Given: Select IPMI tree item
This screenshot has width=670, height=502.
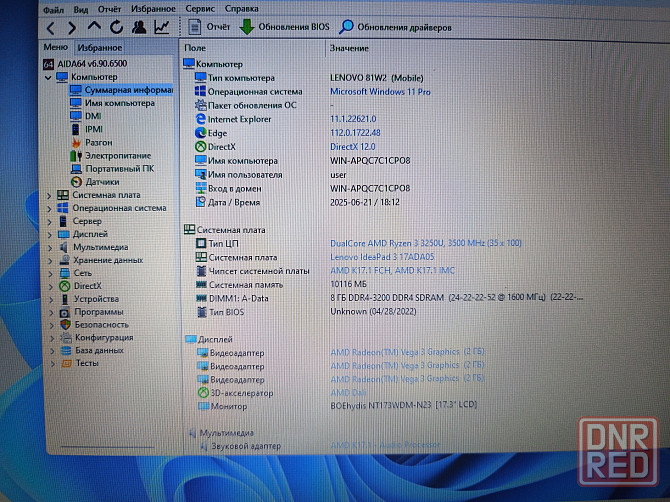Looking at the screenshot, I should (x=87, y=129).
